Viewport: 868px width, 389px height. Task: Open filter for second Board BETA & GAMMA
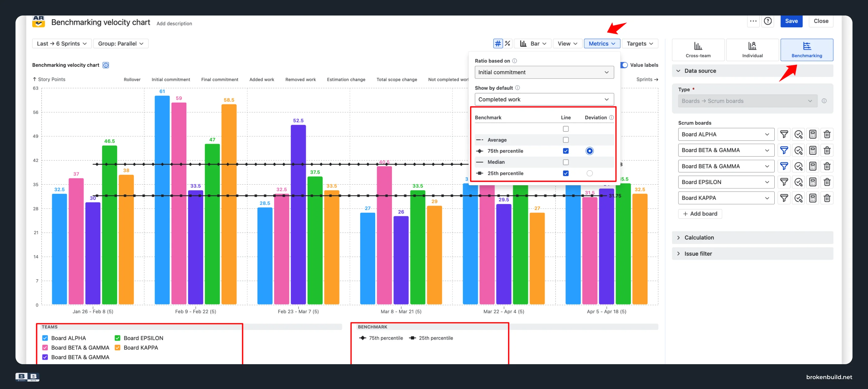[x=784, y=166]
